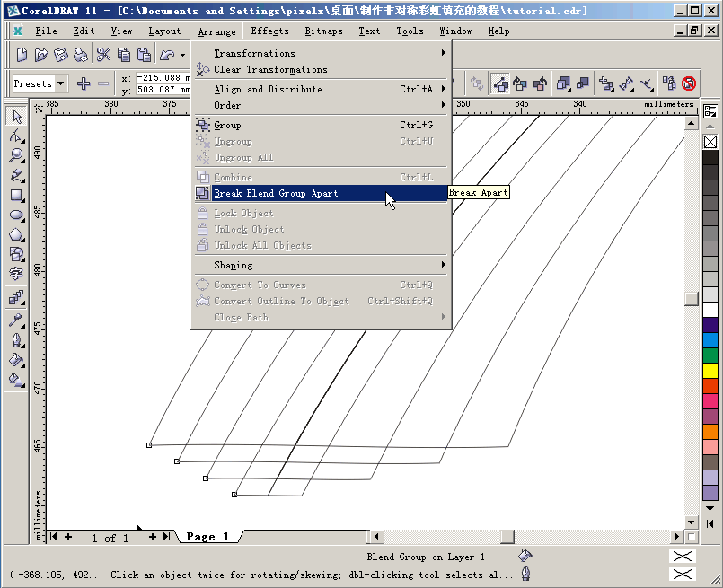
Task: Open the Presets dropdown list
Action: coord(60,83)
